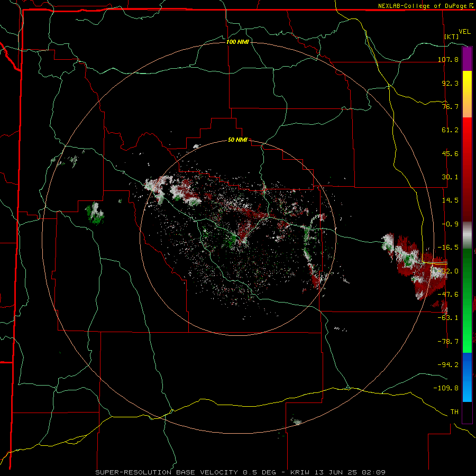
Task: Click the -32.0 velocity scale value
Action: 448,271
